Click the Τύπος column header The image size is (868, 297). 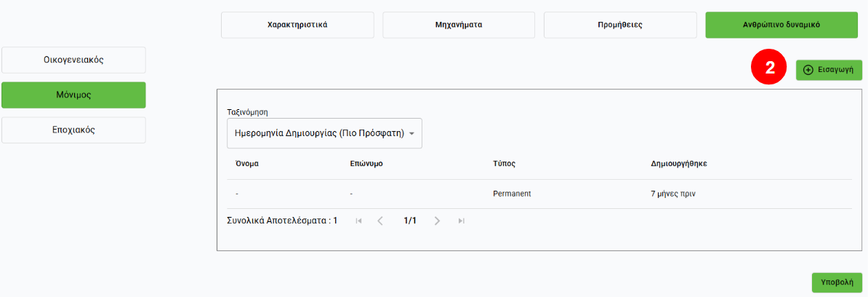[504, 164]
